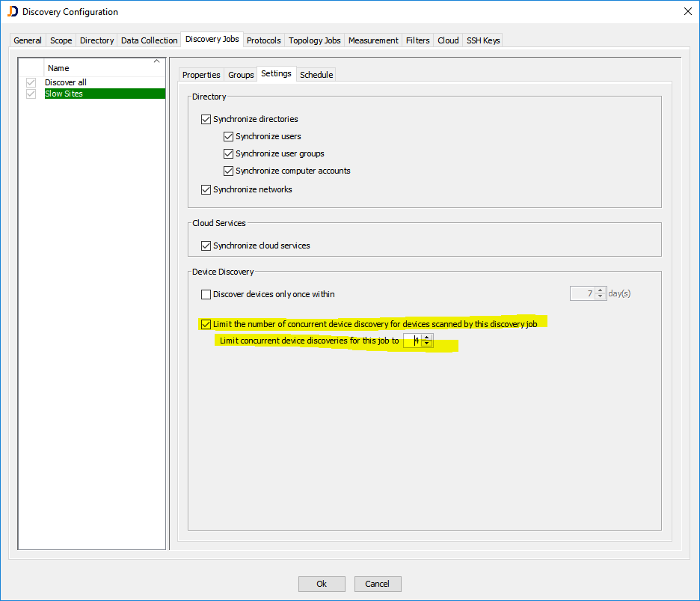
Task: Disable Synchronize directories
Action: tap(206, 118)
